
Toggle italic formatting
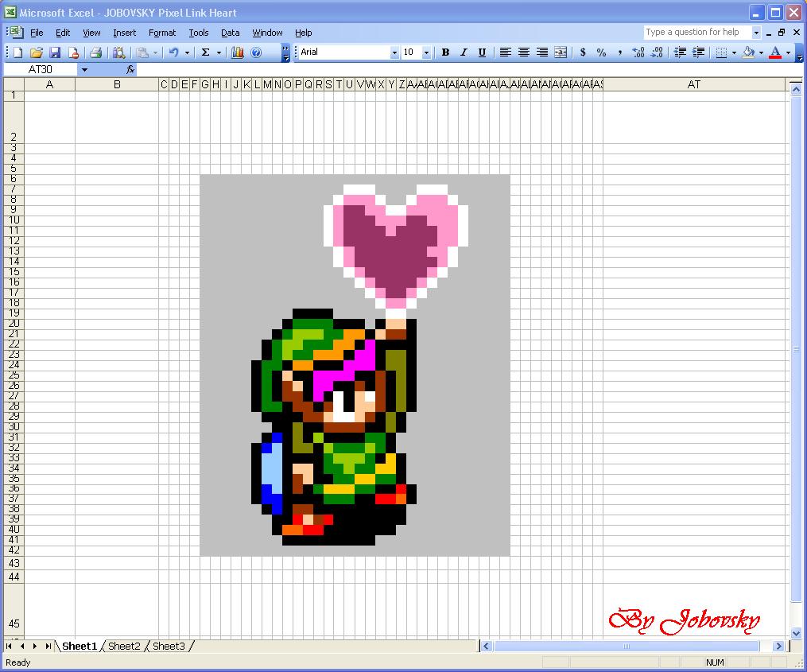click(x=464, y=52)
